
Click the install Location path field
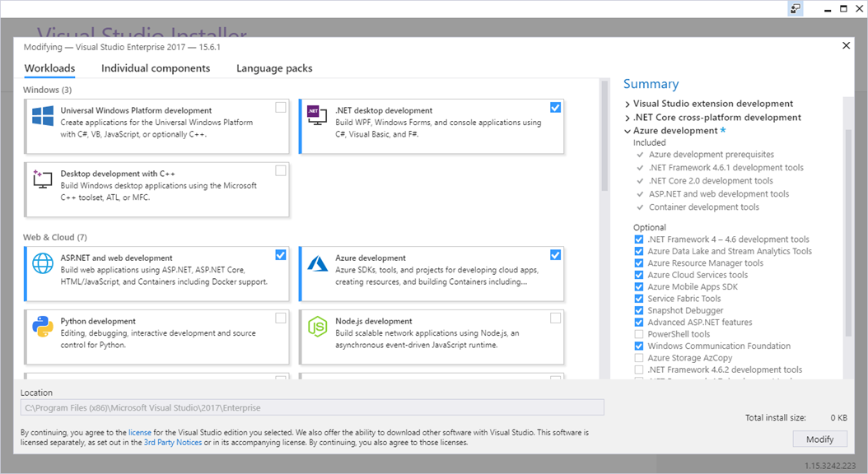coord(312,407)
